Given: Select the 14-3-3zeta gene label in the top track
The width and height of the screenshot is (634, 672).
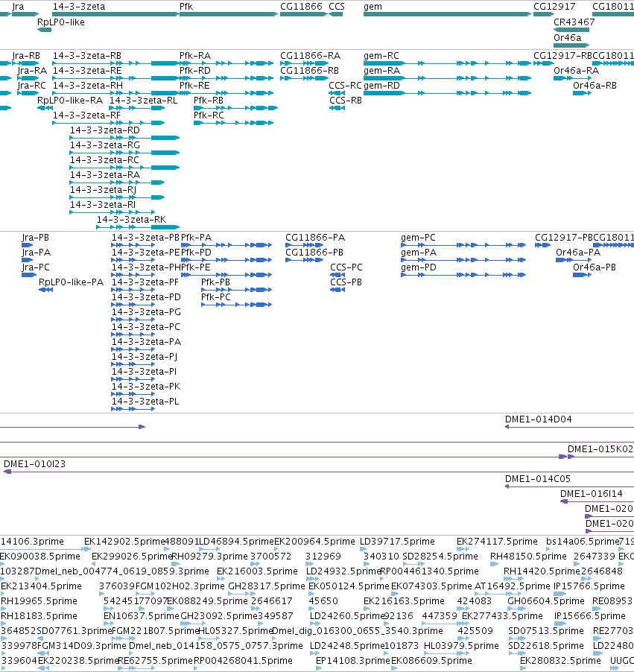Looking at the screenshot, I should click(x=78, y=7).
